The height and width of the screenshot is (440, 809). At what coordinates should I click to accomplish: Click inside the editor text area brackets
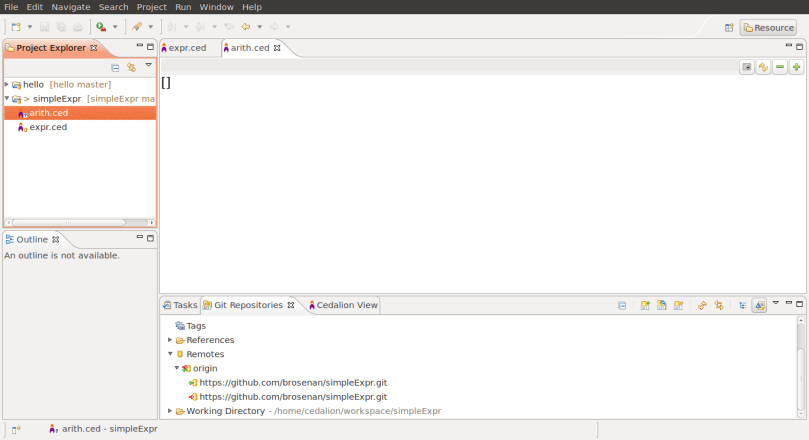(x=166, y=83)
